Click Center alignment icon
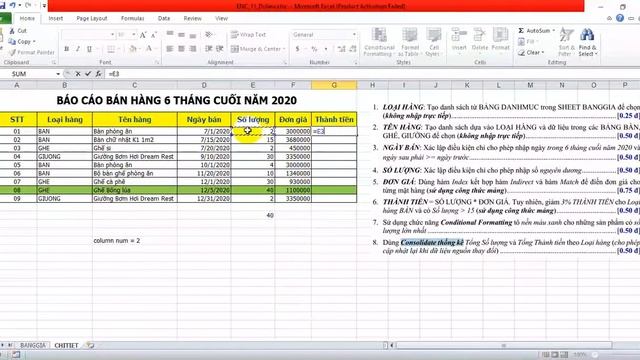Screen dimensions: 640x360 click(x=181, y=49)
